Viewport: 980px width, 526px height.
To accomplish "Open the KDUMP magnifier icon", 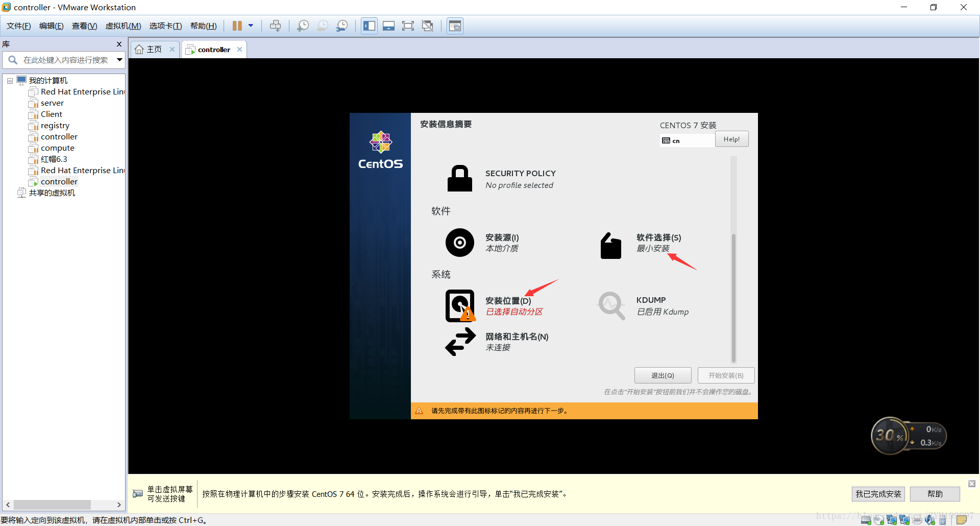I will coord(611,306).
